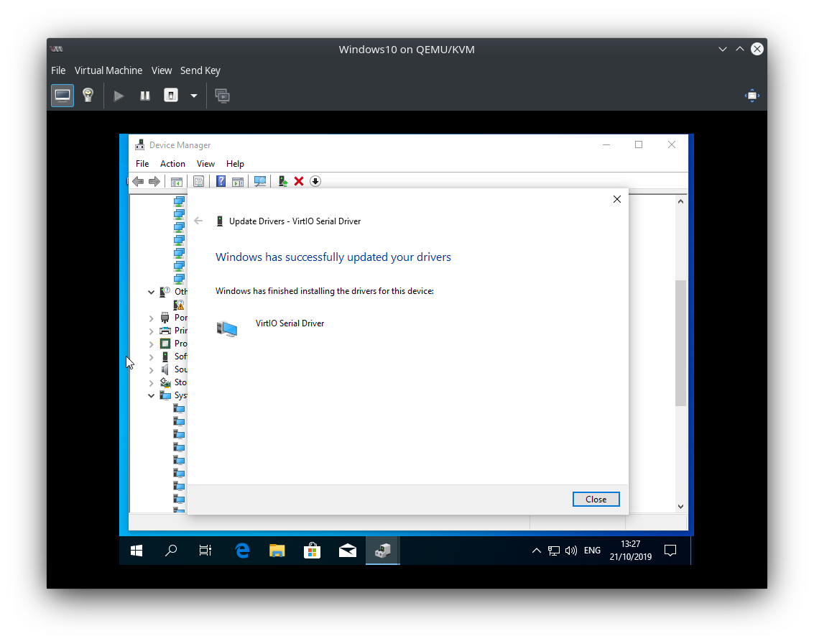Image resolution: width=814 pixels, height=644 pixels.
Task: Open the Send Key menu
Action: [200, 70]
